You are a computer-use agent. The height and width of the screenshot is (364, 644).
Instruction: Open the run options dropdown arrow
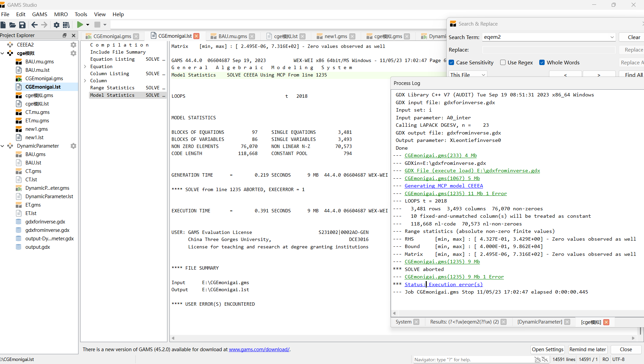[88, 25]
